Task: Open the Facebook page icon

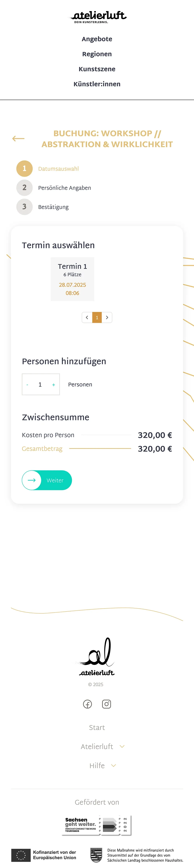Action: 88,704
